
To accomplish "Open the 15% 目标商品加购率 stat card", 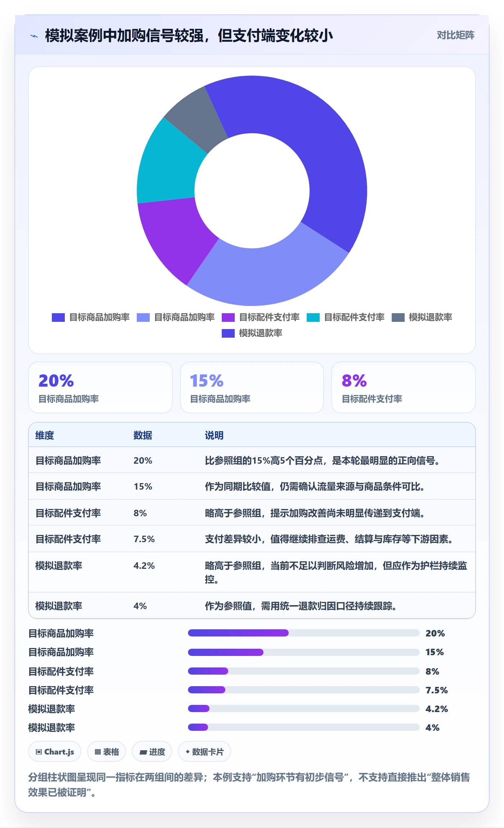I will click(x=252, y=387).
